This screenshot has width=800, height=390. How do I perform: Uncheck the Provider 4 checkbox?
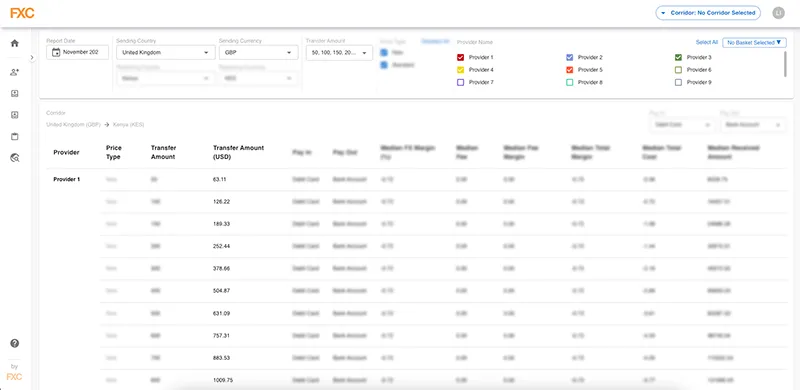click(460, 70)
